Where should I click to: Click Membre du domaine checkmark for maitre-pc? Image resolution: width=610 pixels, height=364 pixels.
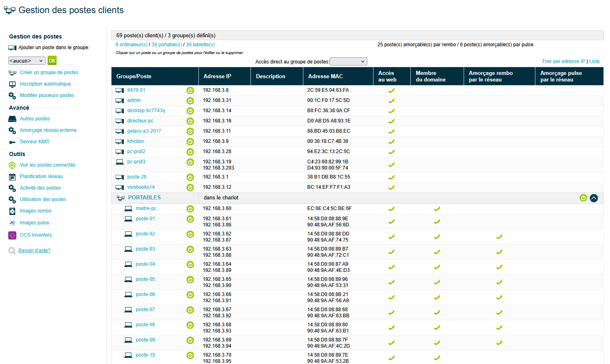coord(437,209)
